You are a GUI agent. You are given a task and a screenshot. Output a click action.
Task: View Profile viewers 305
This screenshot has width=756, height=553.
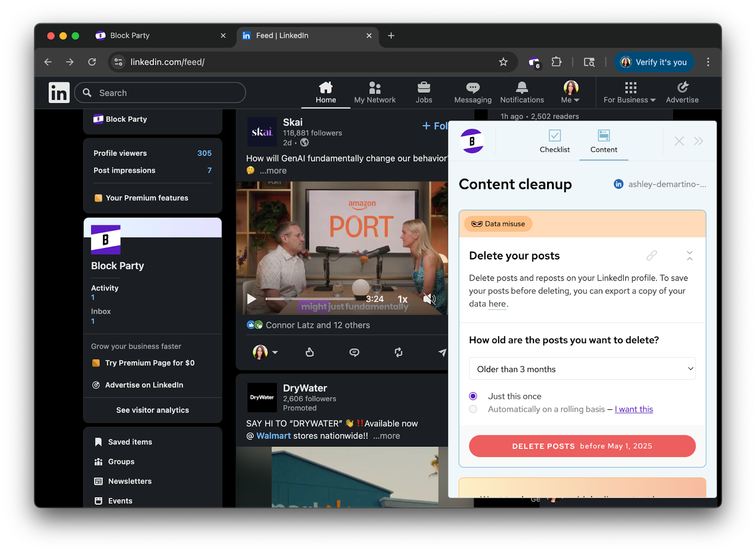pos(153,153)
